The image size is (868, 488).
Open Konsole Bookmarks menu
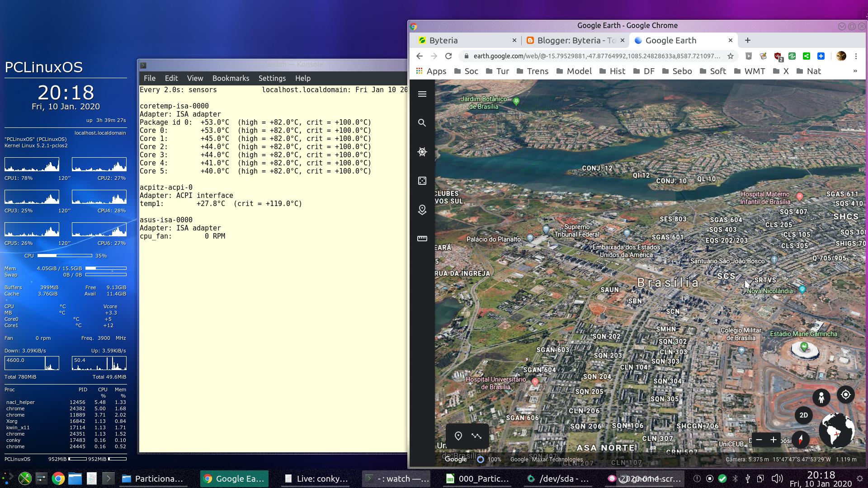click(x=231, y=78)
